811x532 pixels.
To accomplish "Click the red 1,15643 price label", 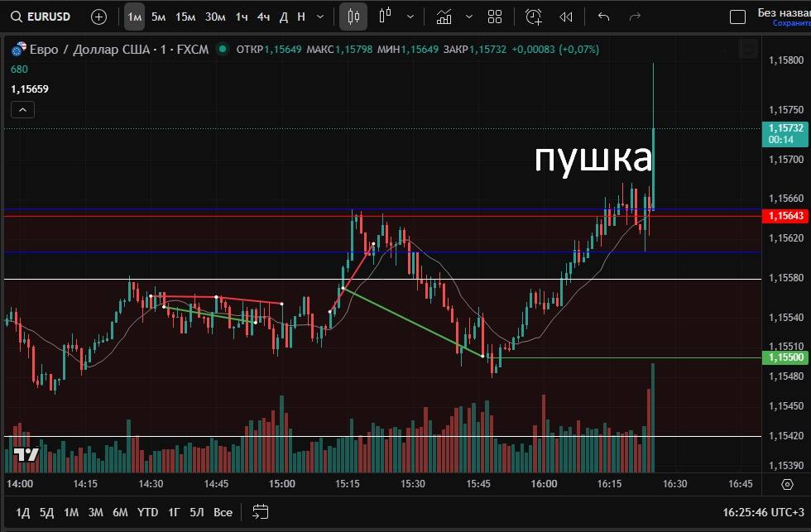I will click(785, 215).
